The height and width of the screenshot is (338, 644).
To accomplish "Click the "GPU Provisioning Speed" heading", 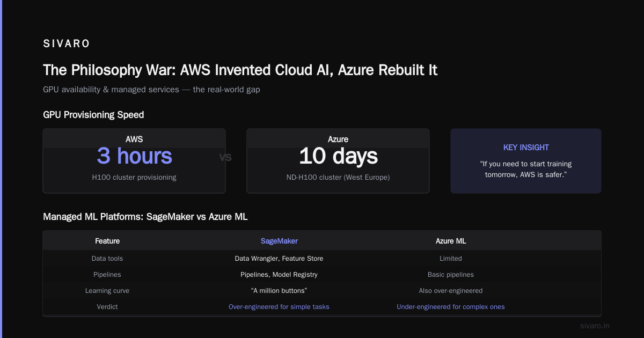I will pos(93,115).
